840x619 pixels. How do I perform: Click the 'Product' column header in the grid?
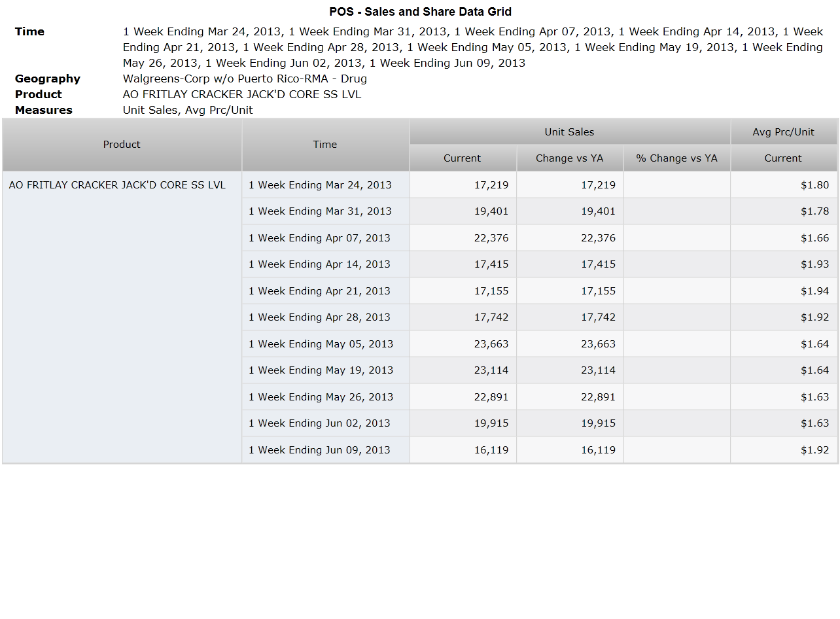click(x=122, y=145)
